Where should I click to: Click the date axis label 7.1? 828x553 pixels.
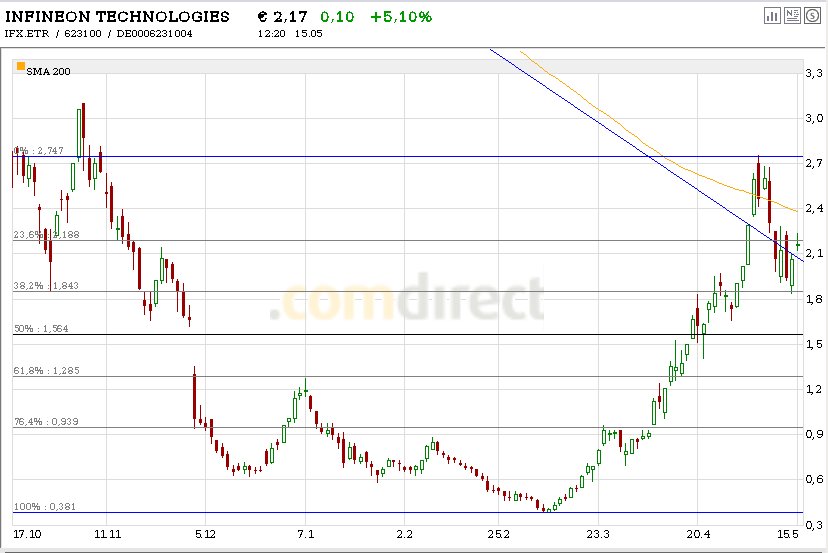point(305,534)
